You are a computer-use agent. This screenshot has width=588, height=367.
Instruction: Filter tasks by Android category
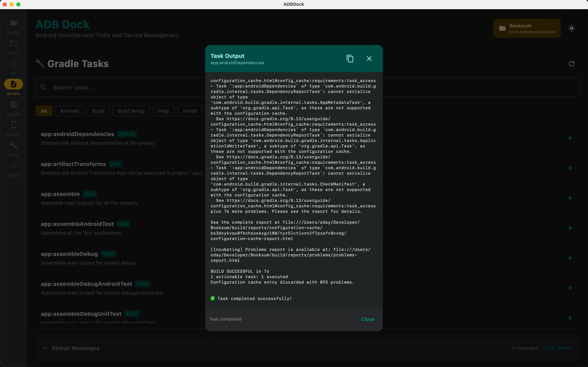pos(70,111)
